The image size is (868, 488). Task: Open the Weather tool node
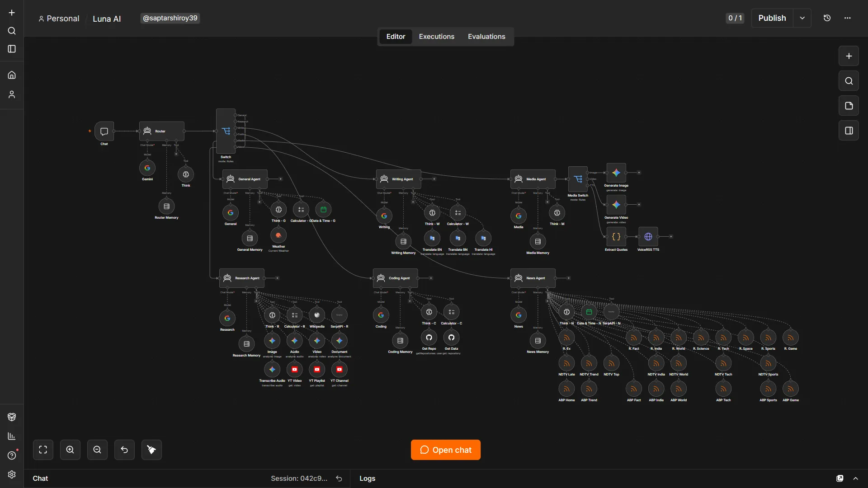[x=278, y=235]
